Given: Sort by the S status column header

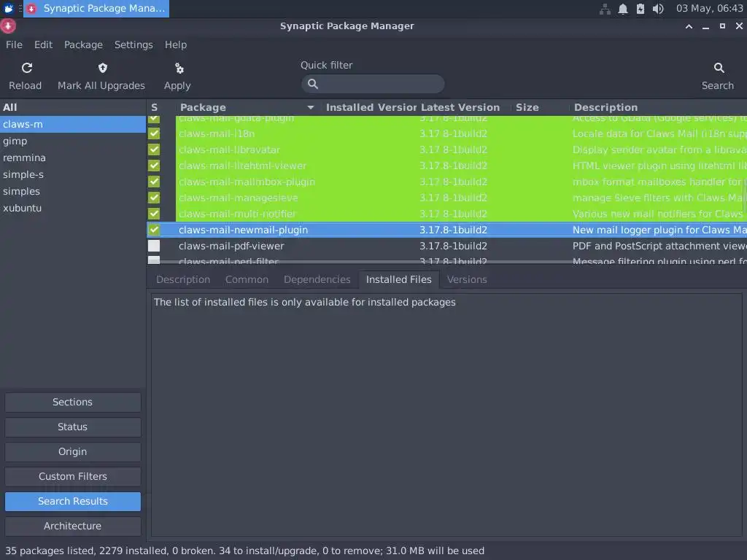Looking at the screenshot, I should click(155, 108).
